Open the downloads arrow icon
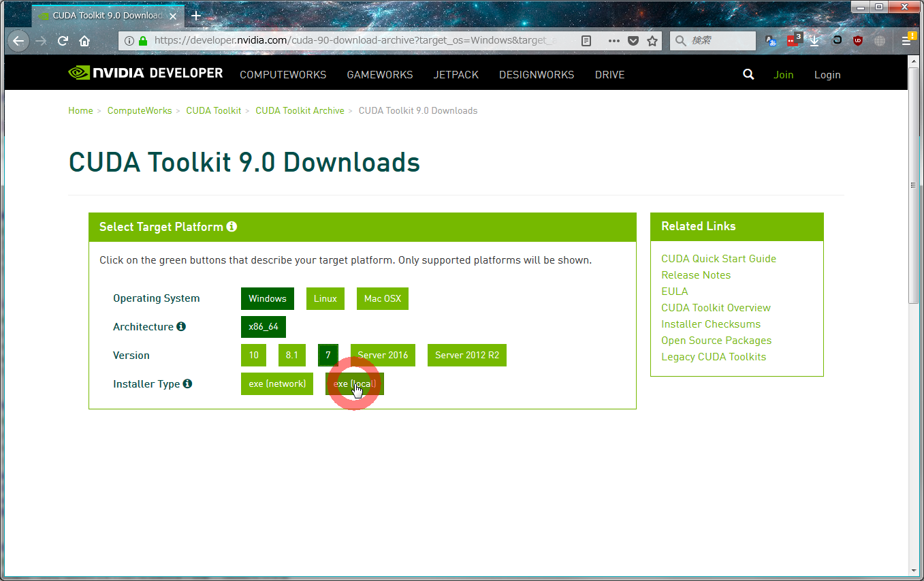 pos(814,41)
